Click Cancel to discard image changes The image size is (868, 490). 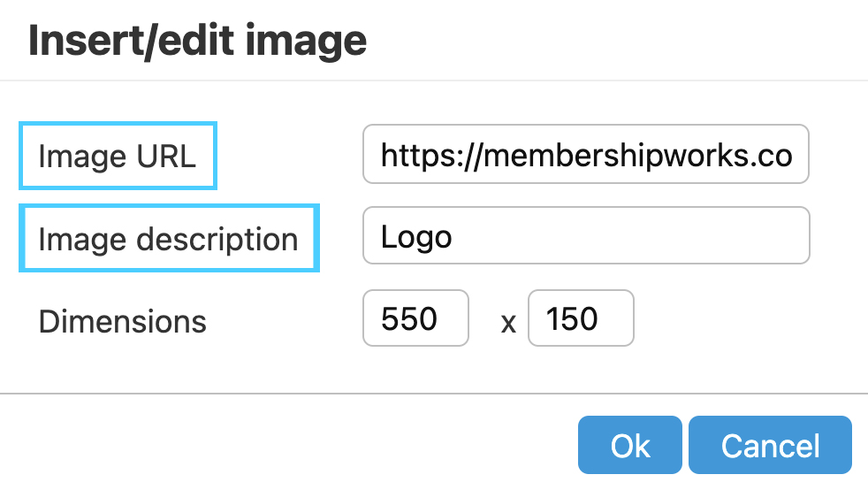[x=770, y=445]
